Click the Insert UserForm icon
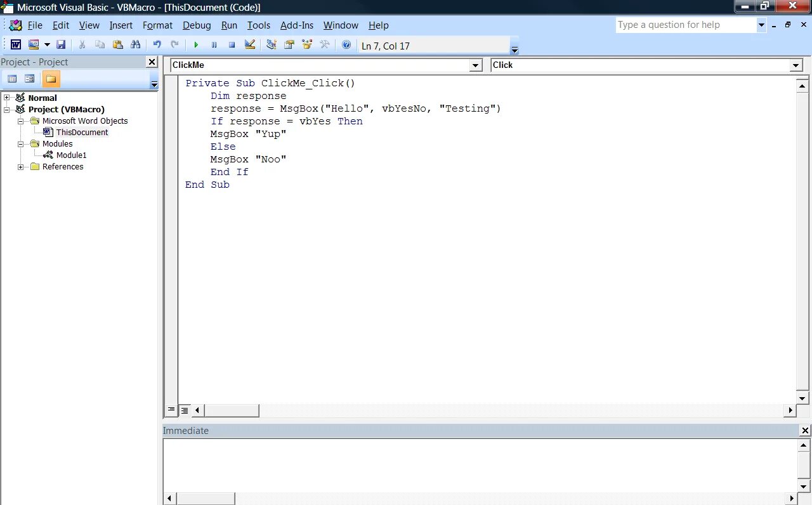The image size is (812, 505). (x=33, y=45)
